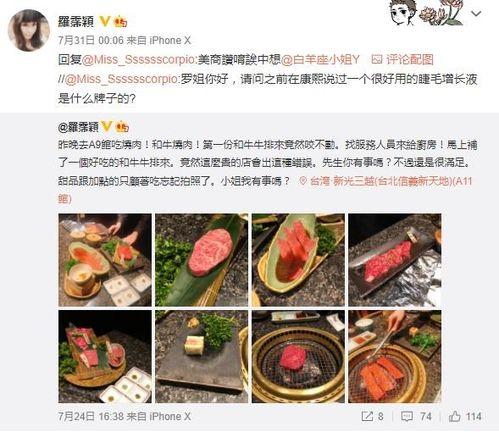Open @Miss_Ssssscorpio mention in the reply line
The height and width of the screenshot is (432, 499).
[138, 60]
